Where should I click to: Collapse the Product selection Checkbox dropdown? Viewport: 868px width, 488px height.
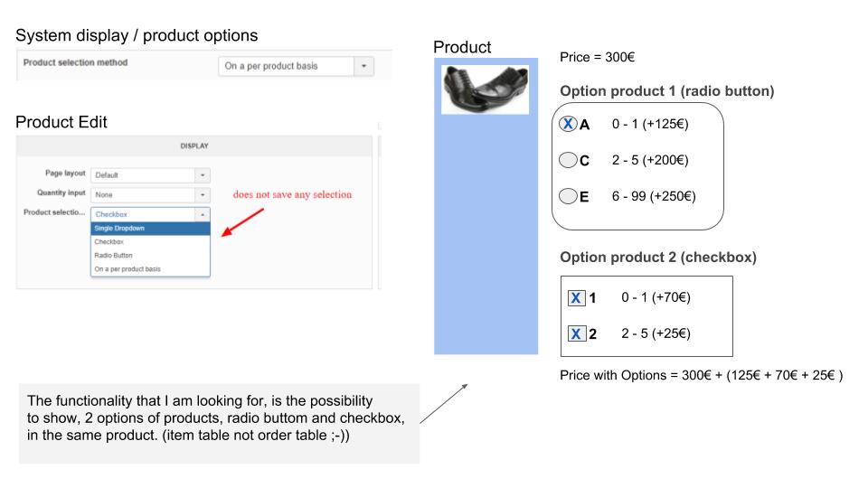(203, 214)
